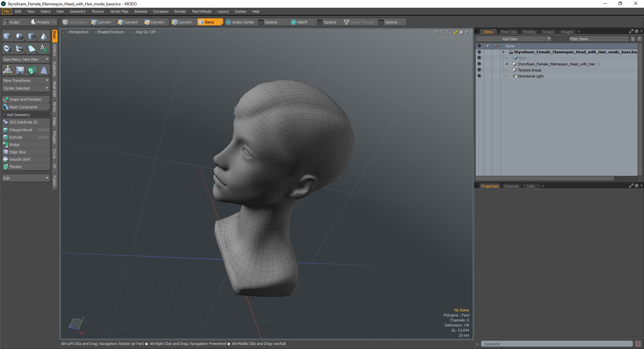Screen dimensions: 644x349
Task: Activate the taper grid tool
Action: point(44,70)
